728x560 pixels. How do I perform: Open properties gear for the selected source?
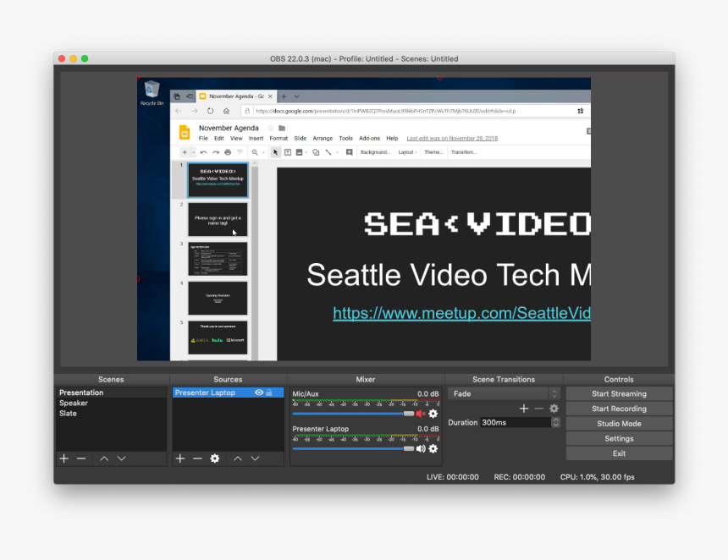coord(215,458)
